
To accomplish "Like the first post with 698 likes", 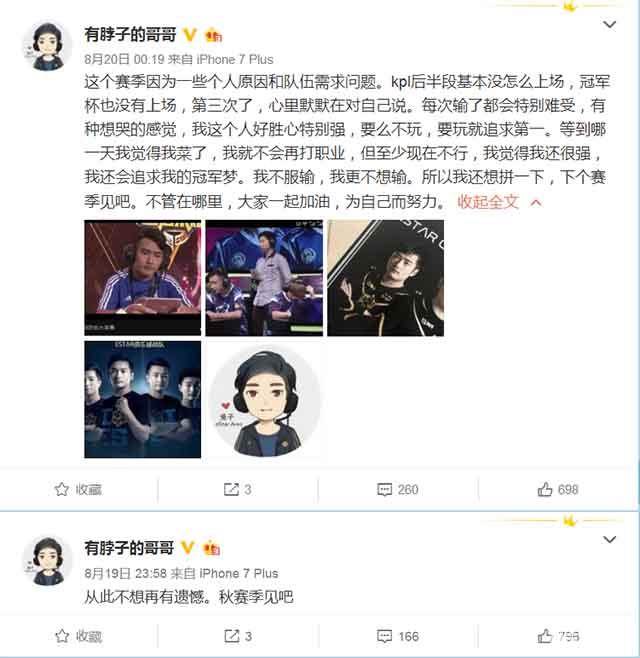I will (x=545, y=489).
